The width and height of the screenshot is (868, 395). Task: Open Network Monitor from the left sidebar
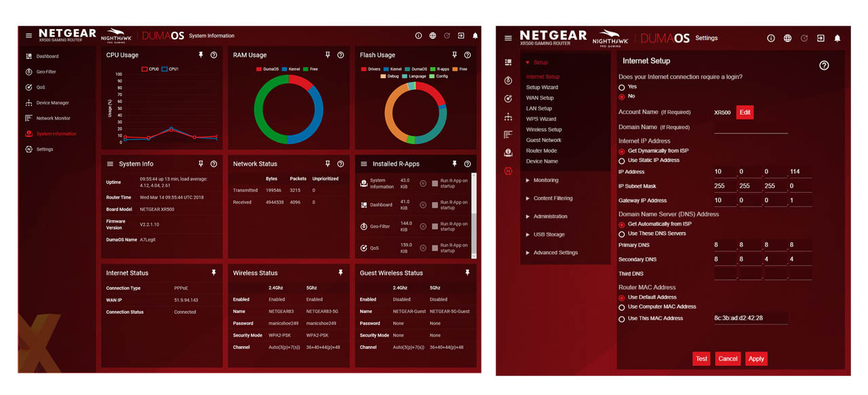pos(54,118)
